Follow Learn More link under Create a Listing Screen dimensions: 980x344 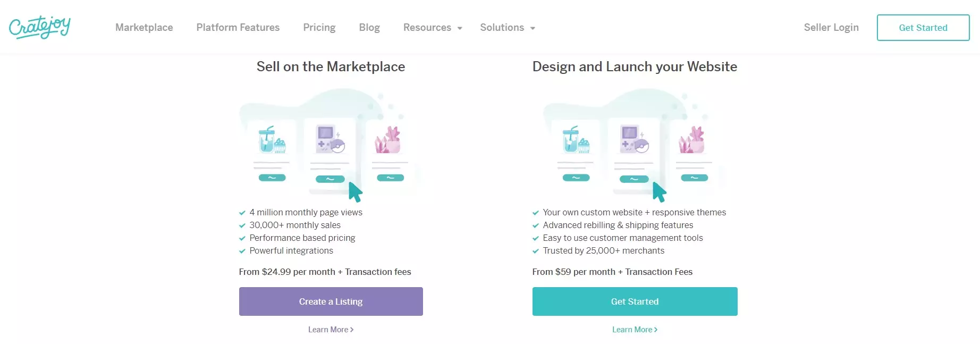(331, 330)
